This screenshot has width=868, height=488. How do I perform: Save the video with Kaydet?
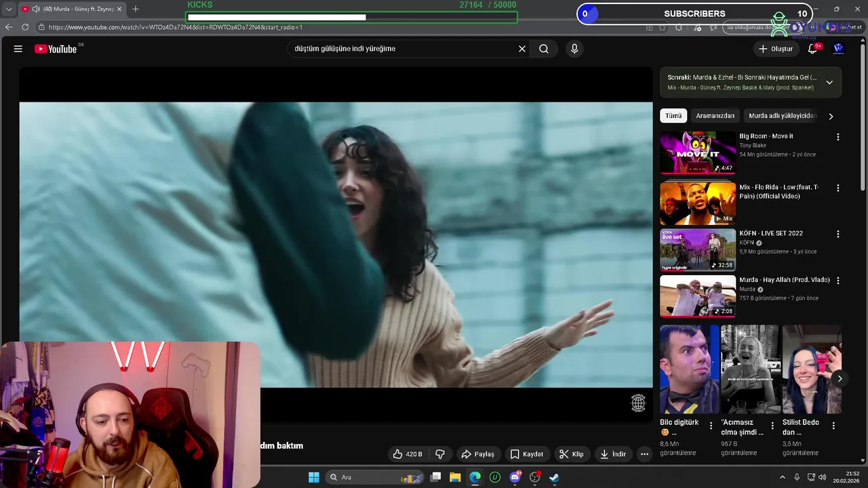526,454
